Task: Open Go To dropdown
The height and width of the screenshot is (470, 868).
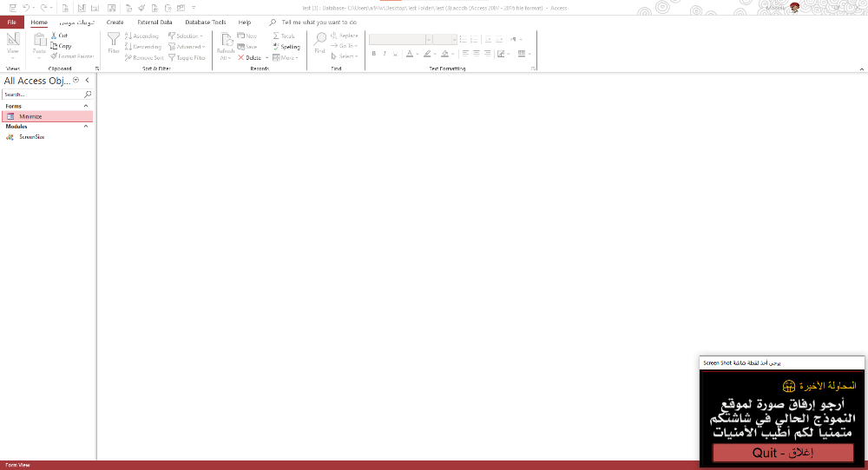Action: point(345,46)
